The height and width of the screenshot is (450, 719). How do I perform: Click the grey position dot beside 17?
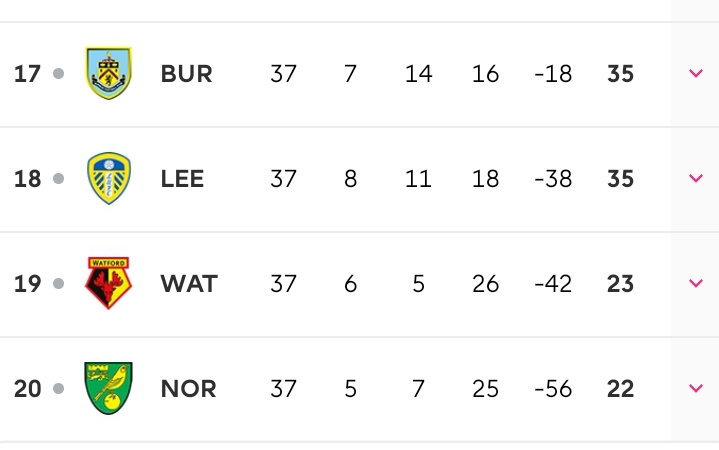click(x=58, y=73)
